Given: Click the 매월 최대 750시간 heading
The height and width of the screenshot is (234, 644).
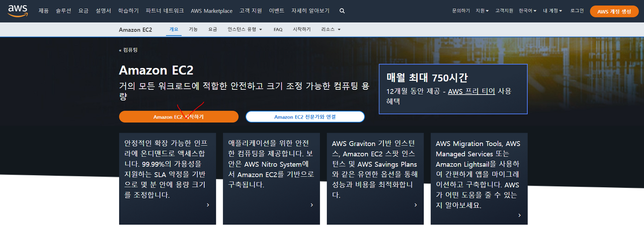Looking at the screenshot, I should [427, 77].
